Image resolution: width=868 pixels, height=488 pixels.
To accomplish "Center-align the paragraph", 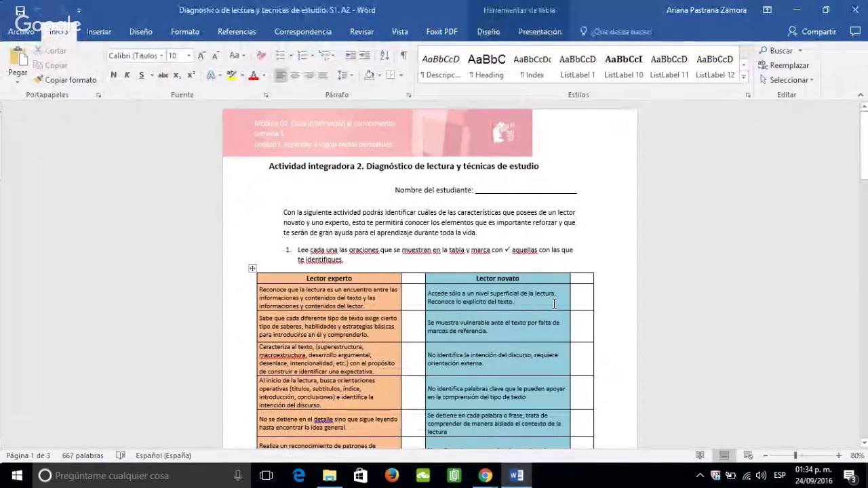I will (x=294, y=75).
